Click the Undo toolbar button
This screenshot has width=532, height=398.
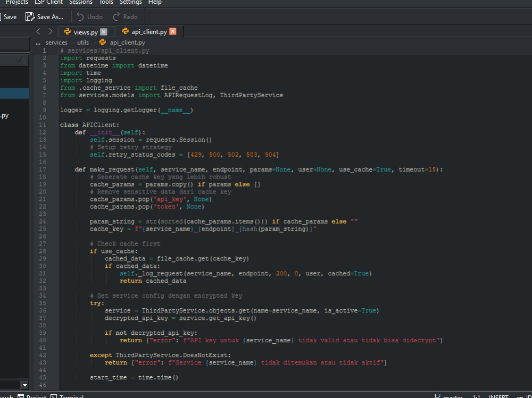pos(89,16)
